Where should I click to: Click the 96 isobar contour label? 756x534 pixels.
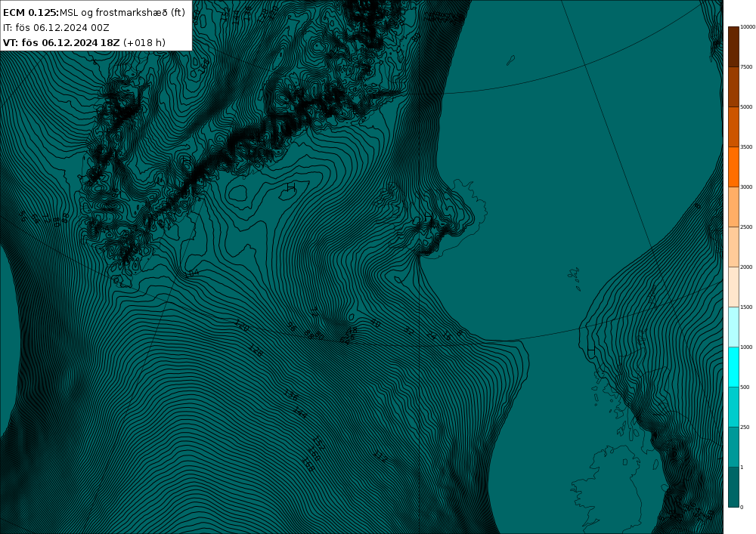[291, 327]
